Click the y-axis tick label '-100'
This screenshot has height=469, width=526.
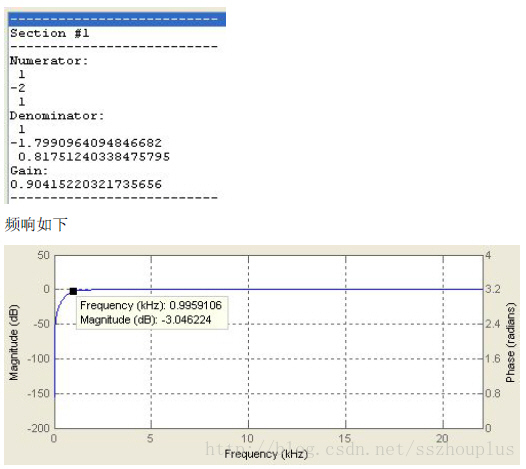pyautogui.click(x=39, y=359)
